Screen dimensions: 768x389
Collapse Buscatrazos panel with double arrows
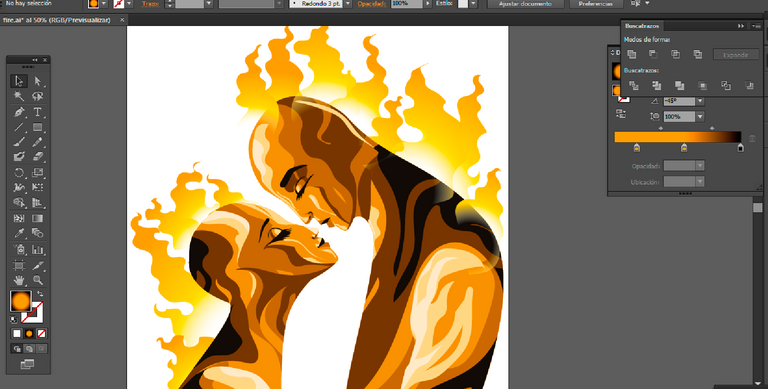[x=741, y=26]
